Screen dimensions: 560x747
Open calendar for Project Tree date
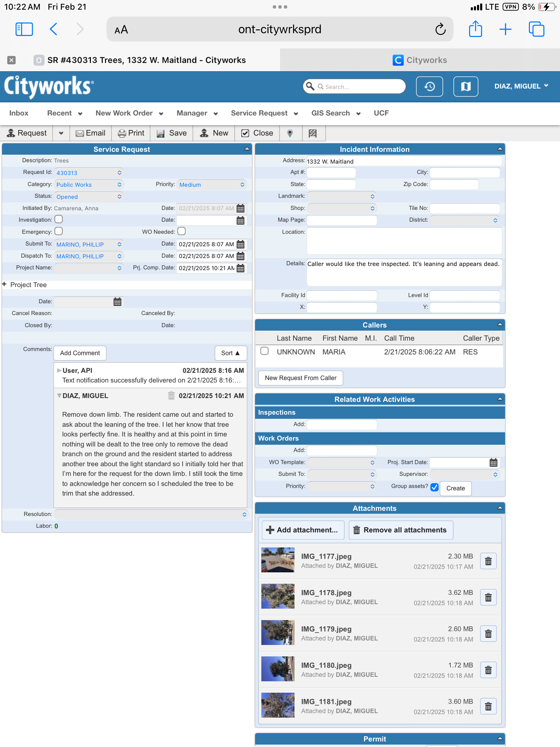tap(118, 302)
